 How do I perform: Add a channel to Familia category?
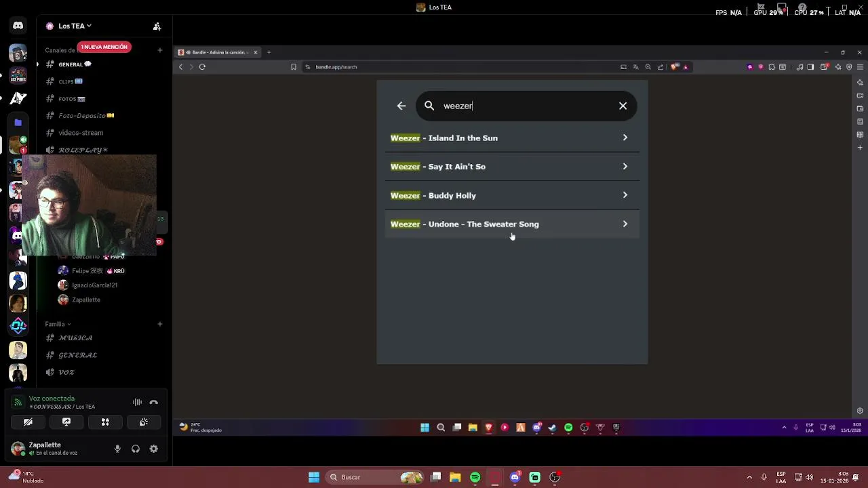pyautogui.click(x=159, y=324)
